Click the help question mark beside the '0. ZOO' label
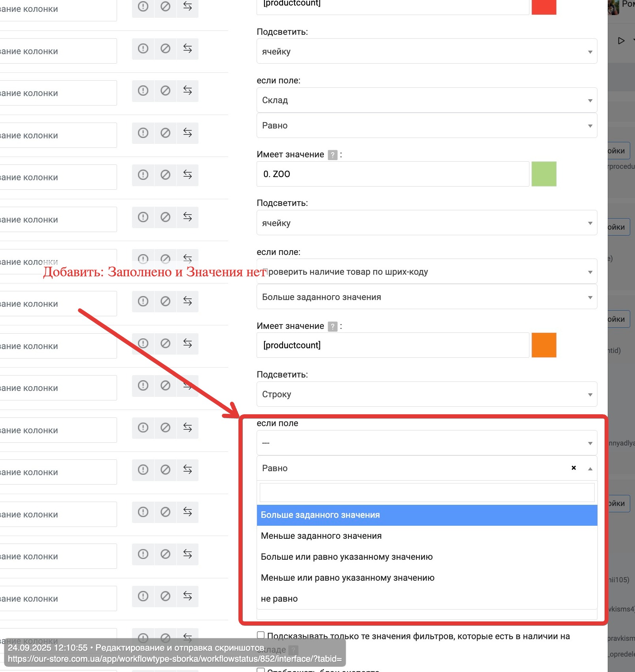Image resolution: width=635 pixels, height=672 pixels. [x=333, y=155]
